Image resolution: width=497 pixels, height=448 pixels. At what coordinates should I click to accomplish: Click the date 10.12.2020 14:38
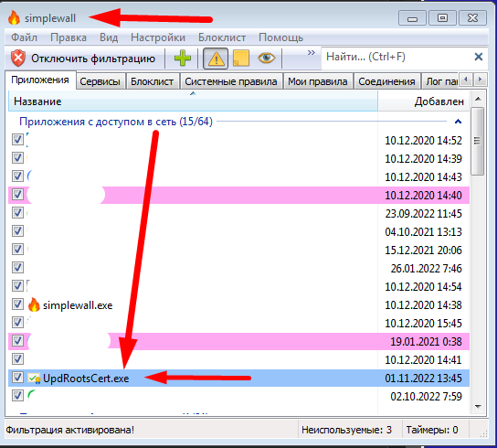[x=424, y=304]
